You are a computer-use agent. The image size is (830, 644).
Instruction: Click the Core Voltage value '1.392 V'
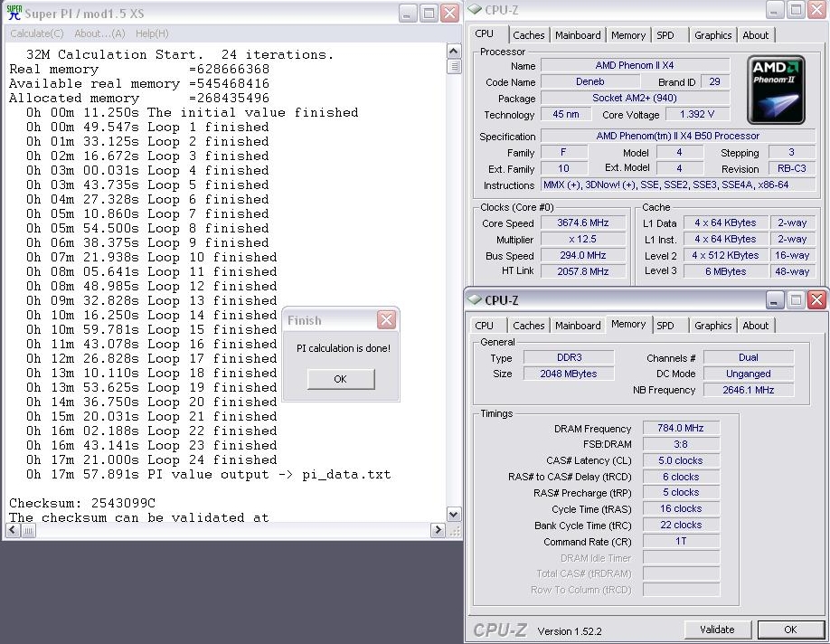697,114
